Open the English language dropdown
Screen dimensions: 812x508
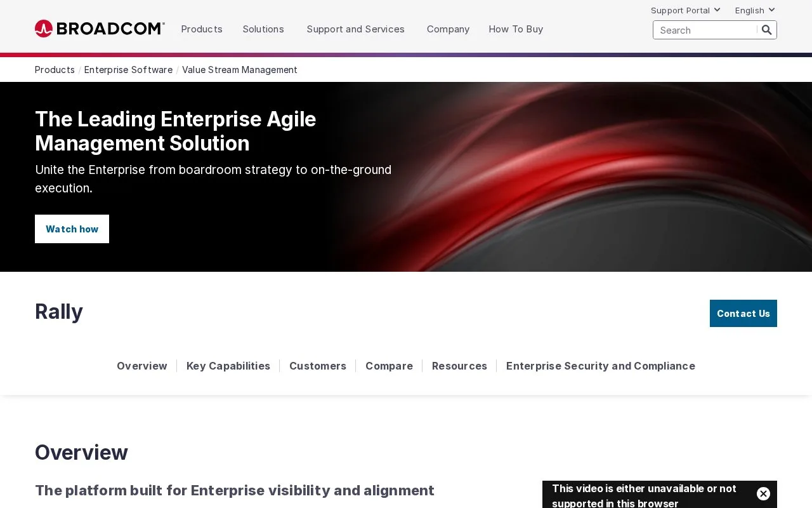(755, 10)
